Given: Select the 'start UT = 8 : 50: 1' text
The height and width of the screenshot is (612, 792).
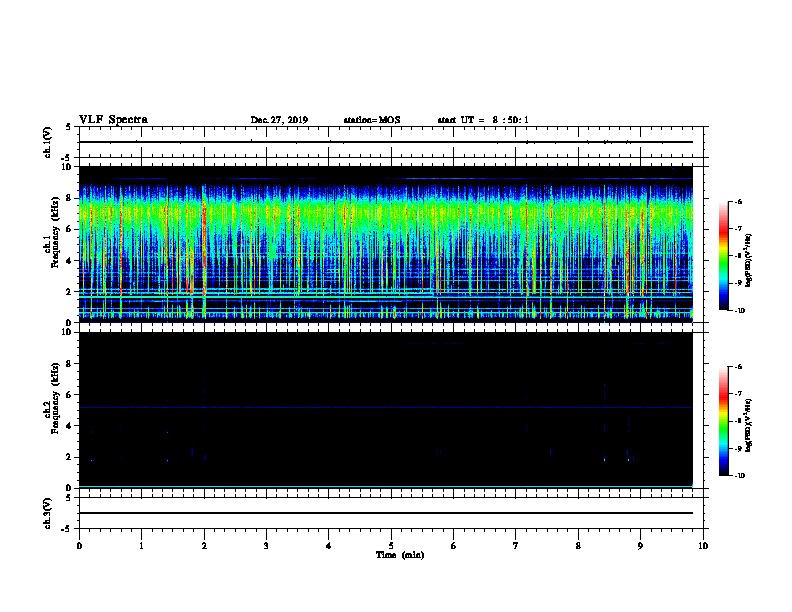Looking at the screenshot, I should click(483, 120).
